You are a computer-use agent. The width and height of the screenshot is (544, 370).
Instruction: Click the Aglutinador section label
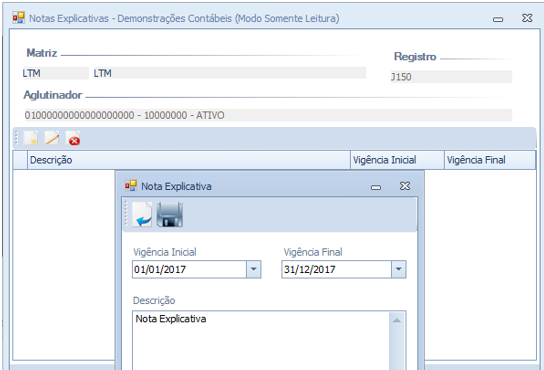click(53, 95)
